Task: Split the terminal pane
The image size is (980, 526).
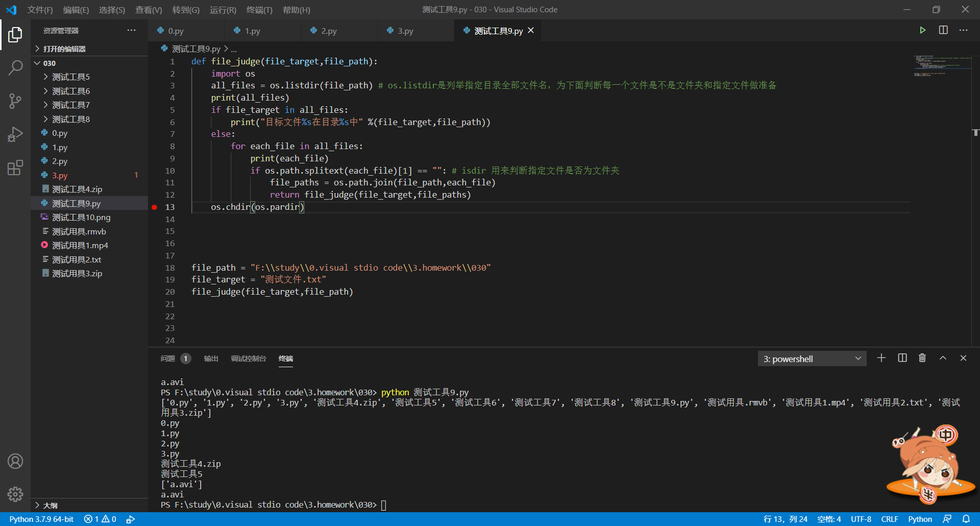Action: [902, 358]
